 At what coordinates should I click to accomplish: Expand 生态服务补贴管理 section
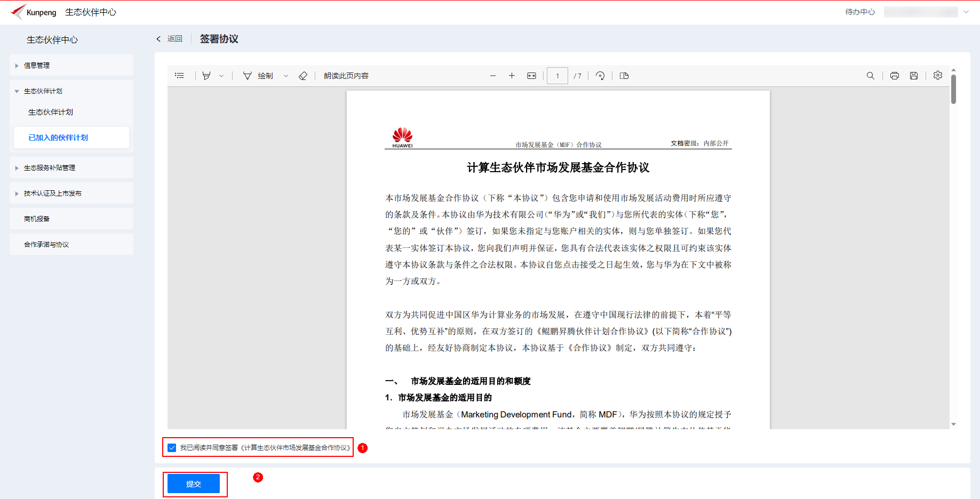(x=71, y=167)
